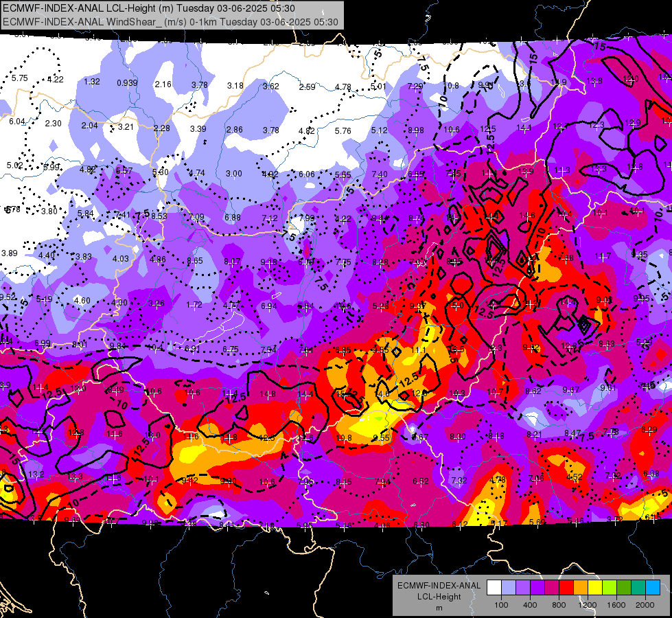Click the legend label 1200
The height and width of the screenshot is (618, 672).
tap(588, 605)
